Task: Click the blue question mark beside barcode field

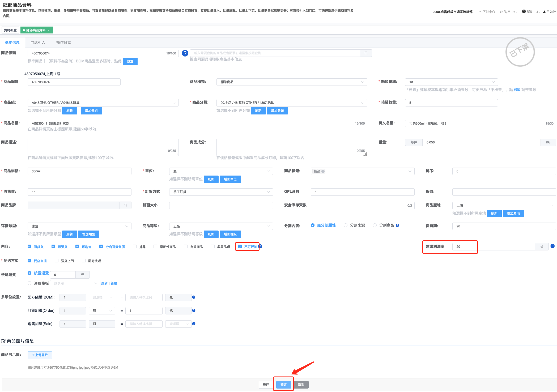Action: (x=185, y=53)
